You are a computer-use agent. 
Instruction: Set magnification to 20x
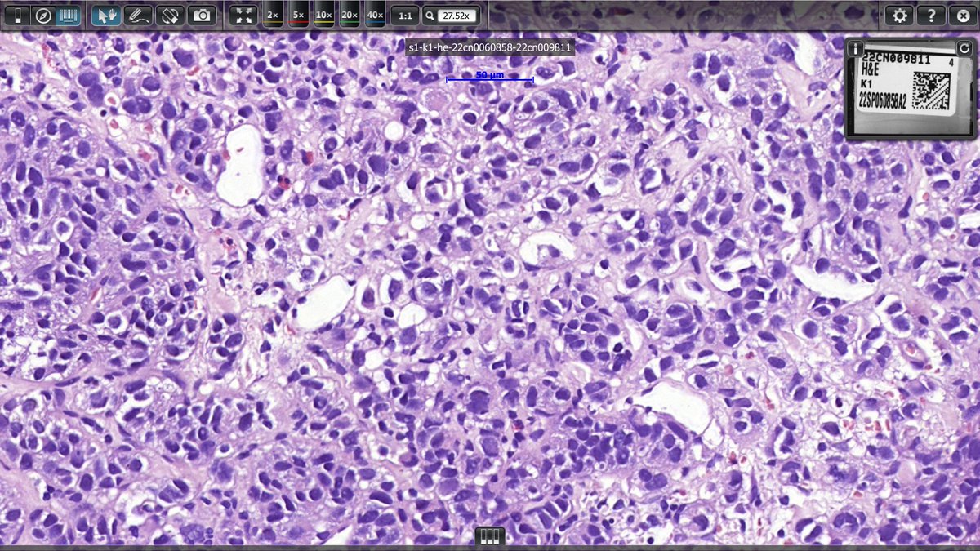coord(350,16)
